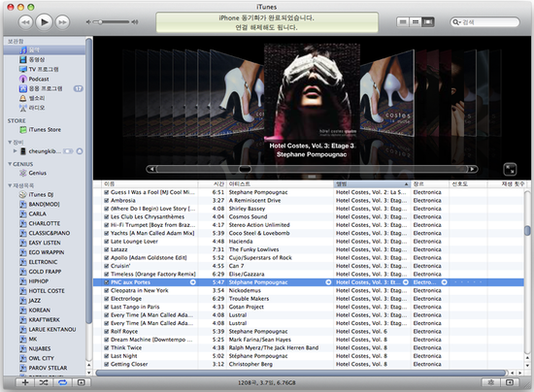
Task: Open TV programs library item
Action: (x=45, y=69)
